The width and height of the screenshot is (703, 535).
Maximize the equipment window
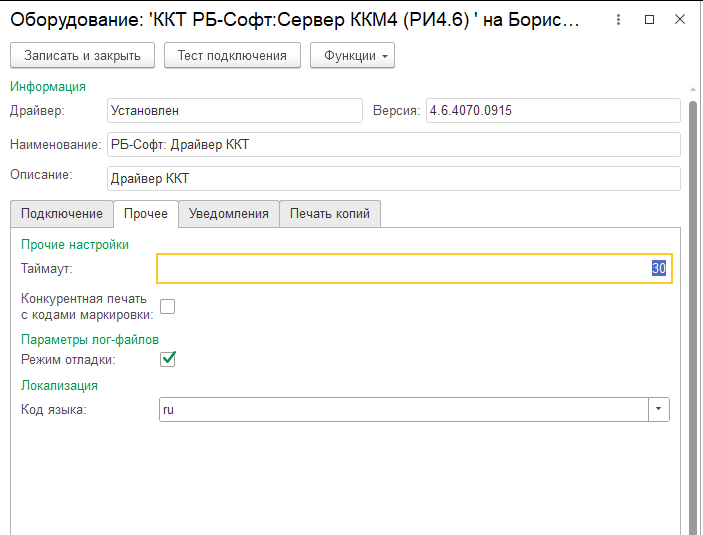(x=649, y=19)
